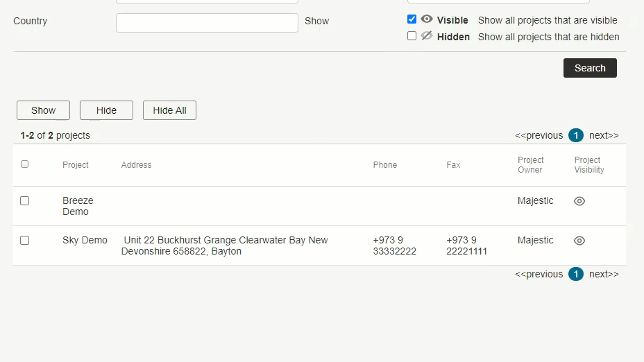Click the eye icon beside Visible filter
This screenshot has height=362, width=644.
[x=427, y=19]
